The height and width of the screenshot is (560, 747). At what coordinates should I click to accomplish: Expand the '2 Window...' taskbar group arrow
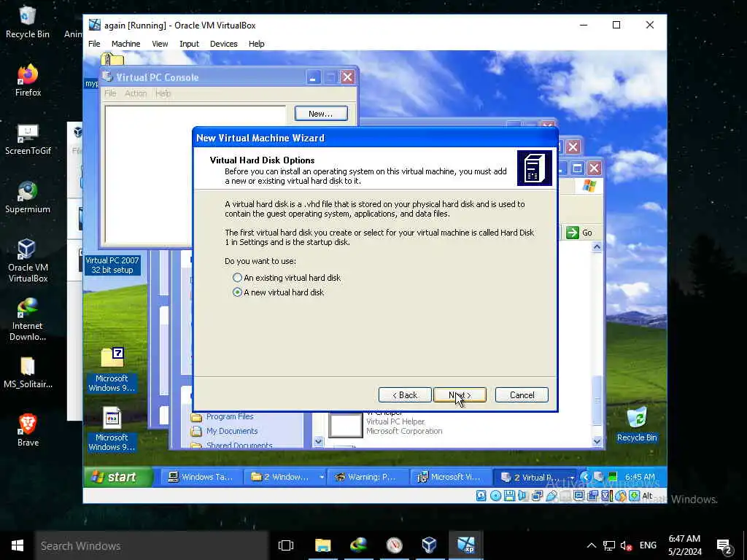(x=322, y=477)
